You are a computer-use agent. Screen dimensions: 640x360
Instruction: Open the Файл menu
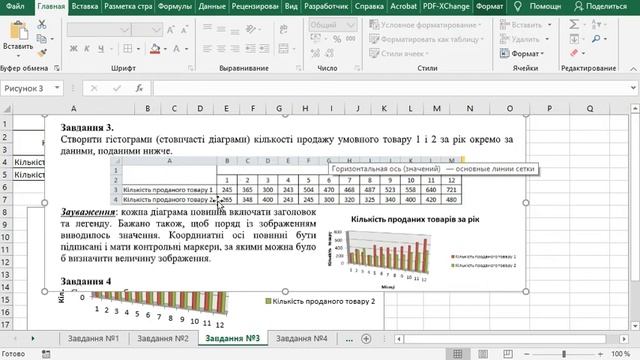point(15,7)
